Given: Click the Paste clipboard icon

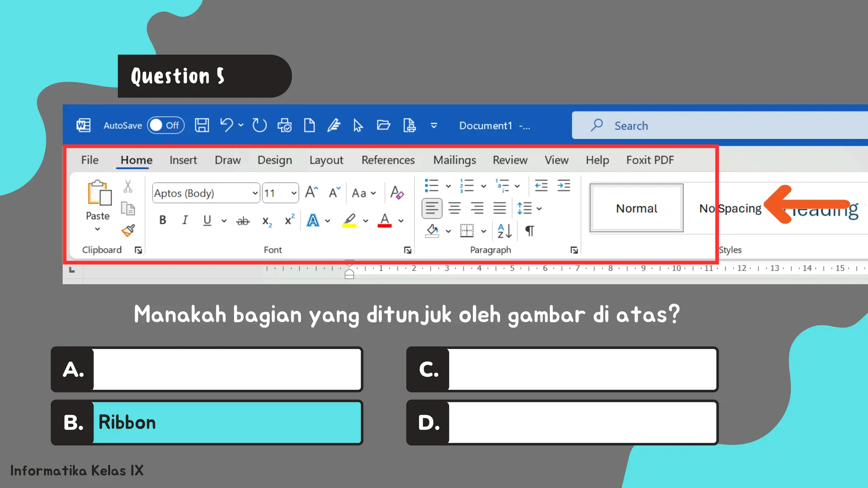Looking at the screenshot, I should point(100,193).
